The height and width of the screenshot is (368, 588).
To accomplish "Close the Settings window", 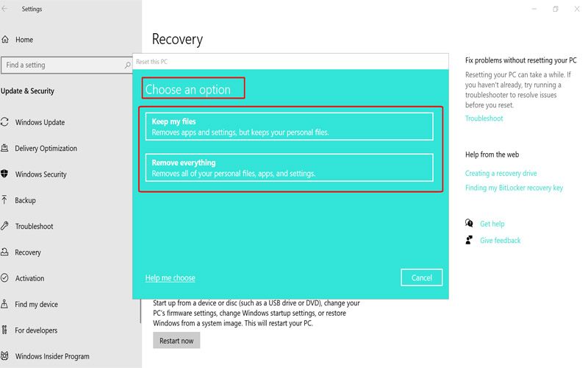I will coord(577,9).
